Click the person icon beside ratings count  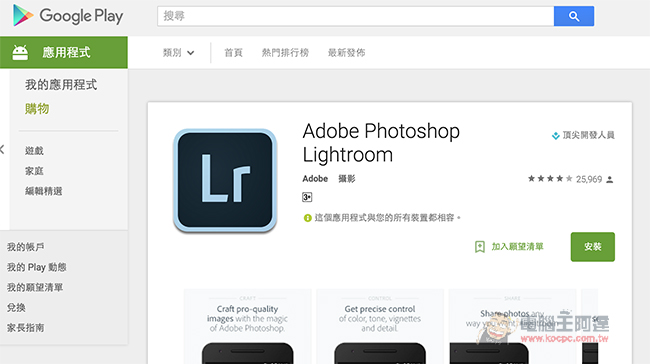pyautogui.click(x=609, y=180)
